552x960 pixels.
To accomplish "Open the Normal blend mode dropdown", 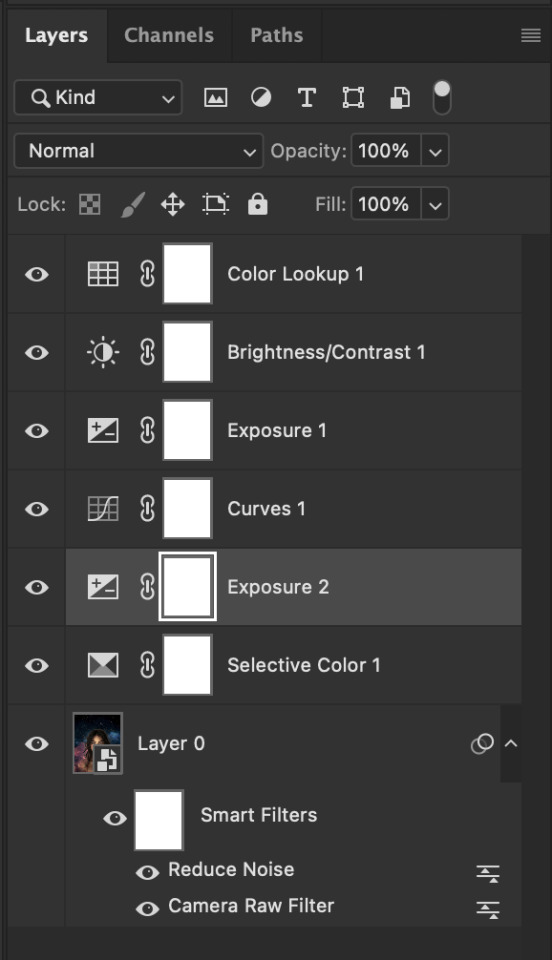I will pos(139,151).
